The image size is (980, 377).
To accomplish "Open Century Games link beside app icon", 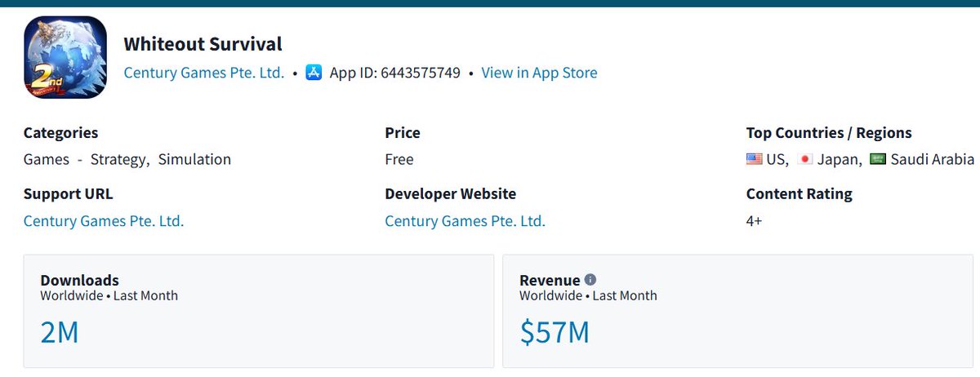I will [x=204, y=73].
